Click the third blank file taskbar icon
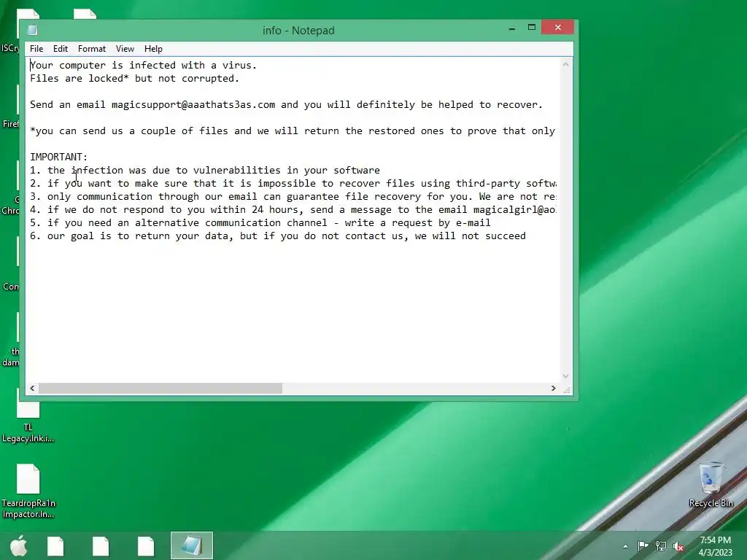This screenshot has height=560, width=747. 146,545
